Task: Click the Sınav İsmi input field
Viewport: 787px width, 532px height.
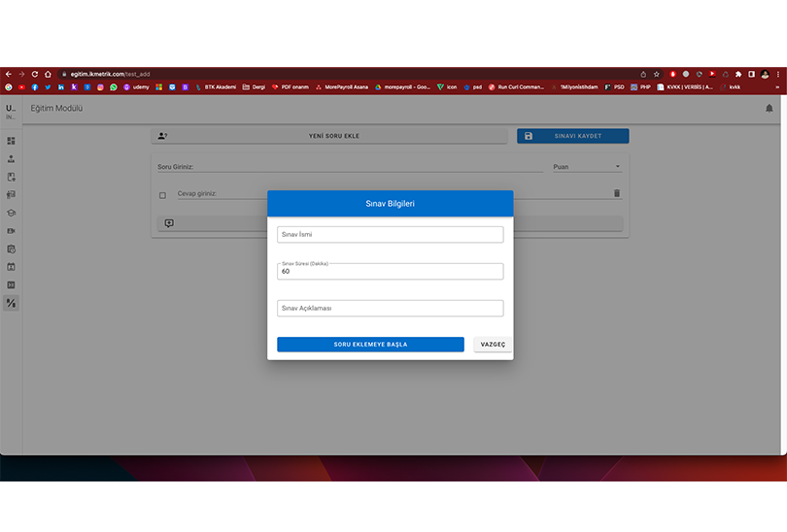Action: pyautogui.click(x=390, y=235)
